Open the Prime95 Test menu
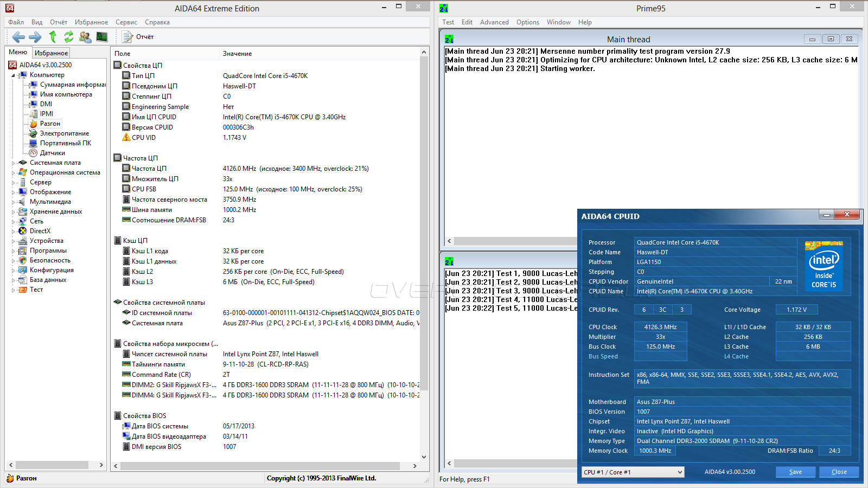Image resolution: width=868 pixels, height=488 pixels. 448,22
